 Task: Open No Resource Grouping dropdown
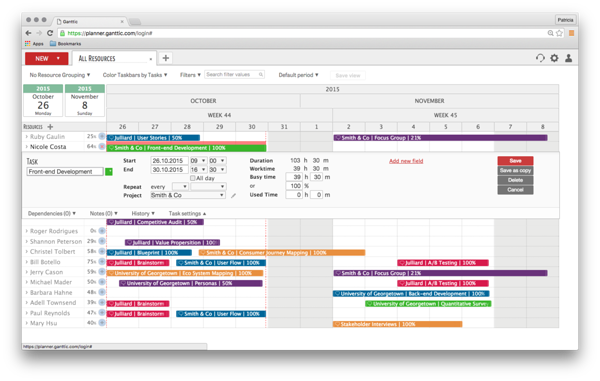point(60,75)
